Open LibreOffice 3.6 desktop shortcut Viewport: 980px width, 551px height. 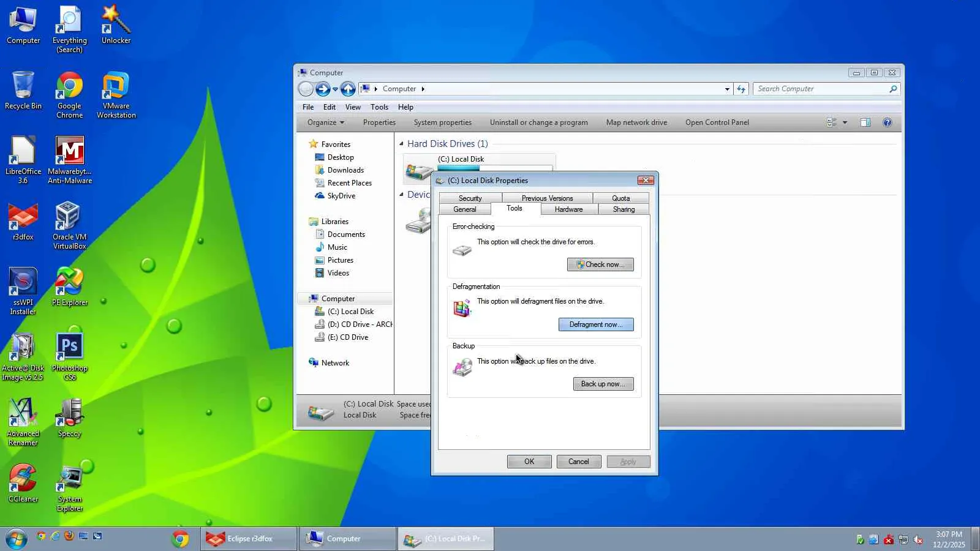[x=23, y=160]
